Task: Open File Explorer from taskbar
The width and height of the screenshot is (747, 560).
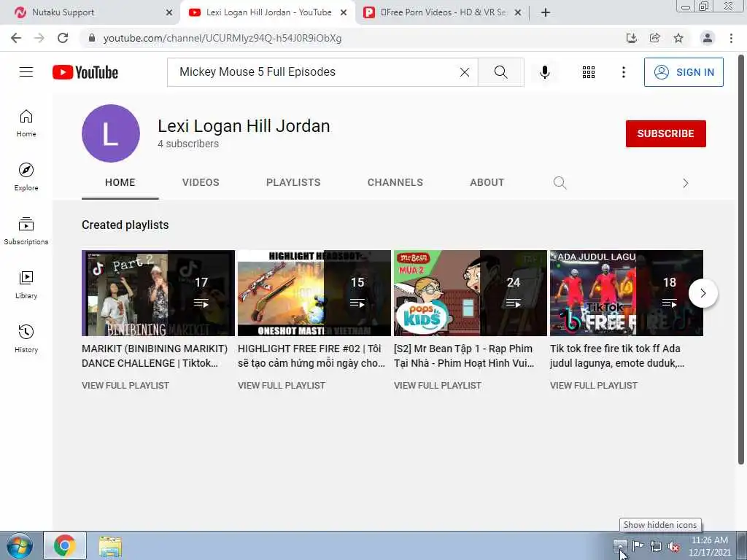Action: pyautogui.click(x=111, y=545)
